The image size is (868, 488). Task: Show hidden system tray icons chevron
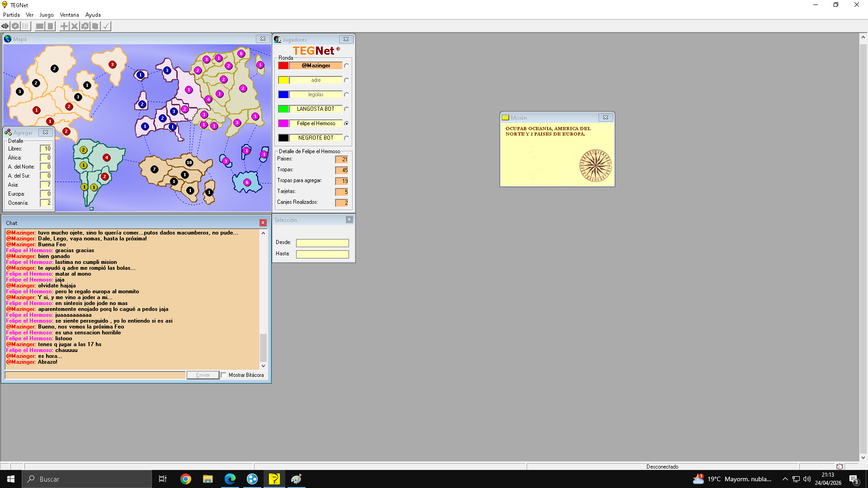[785, 479]
